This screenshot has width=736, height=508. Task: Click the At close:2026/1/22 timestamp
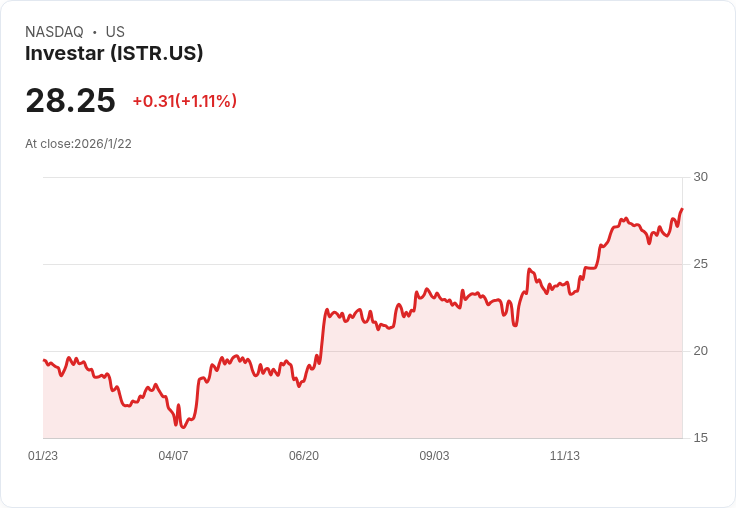coord(78,143)
